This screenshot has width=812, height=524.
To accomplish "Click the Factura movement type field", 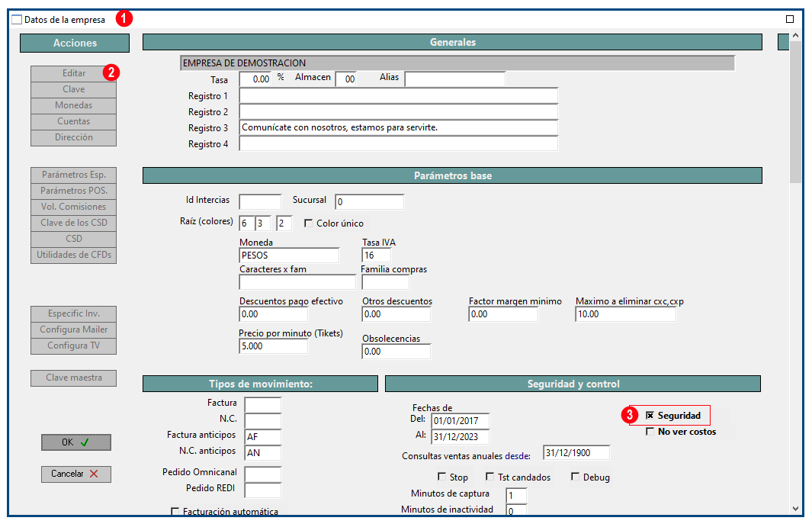I will click(x=263, y=405).
